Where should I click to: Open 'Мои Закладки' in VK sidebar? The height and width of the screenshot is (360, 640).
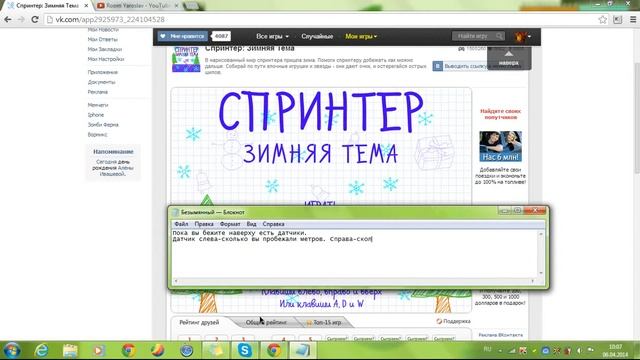tap(104, 49)
